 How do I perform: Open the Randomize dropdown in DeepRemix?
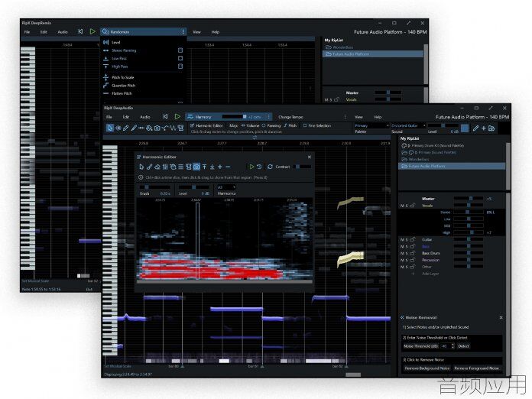(141, 31)
